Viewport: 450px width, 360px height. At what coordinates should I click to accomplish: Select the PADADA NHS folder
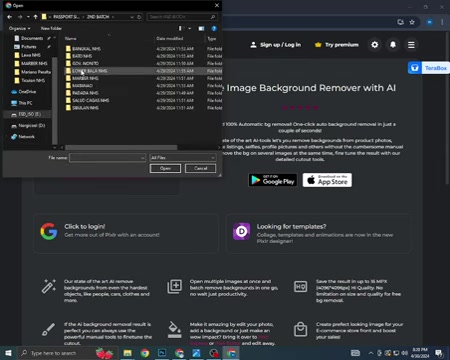click(x=85, y=93)
